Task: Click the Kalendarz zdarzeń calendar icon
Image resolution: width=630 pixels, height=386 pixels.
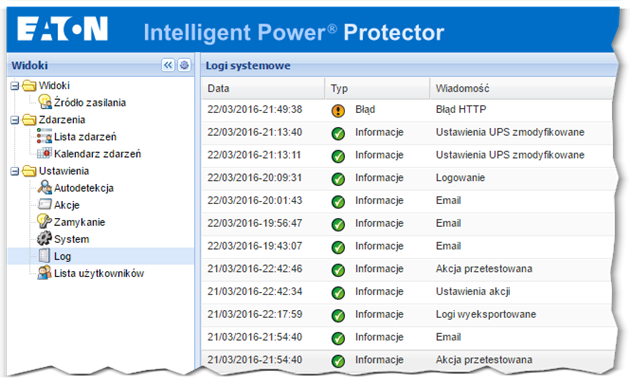Action: [x=45, y=153]
